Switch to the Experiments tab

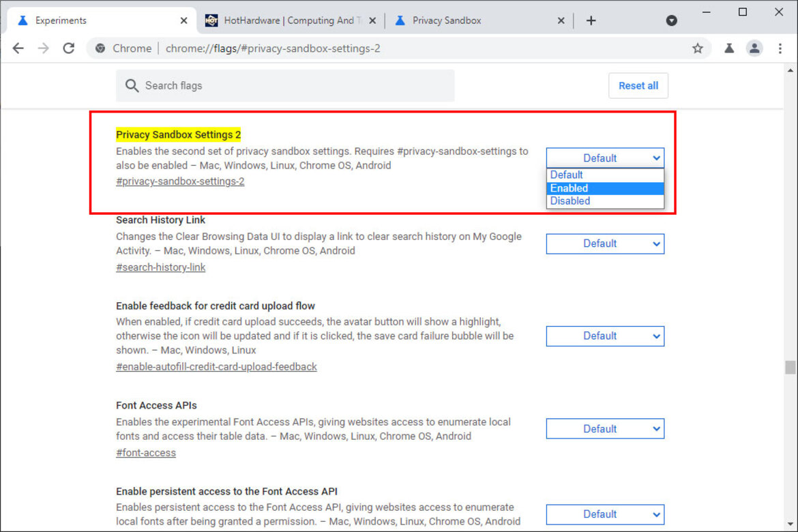point(102,20)
